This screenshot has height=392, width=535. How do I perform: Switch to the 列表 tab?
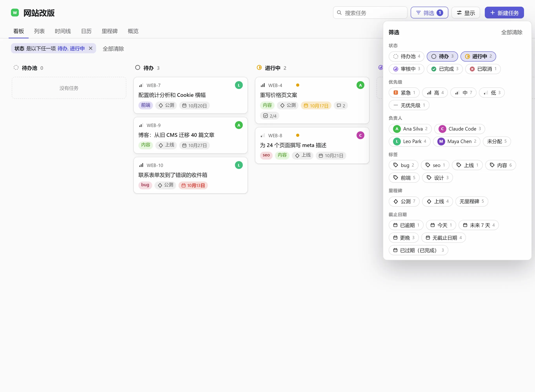point(39,31)
